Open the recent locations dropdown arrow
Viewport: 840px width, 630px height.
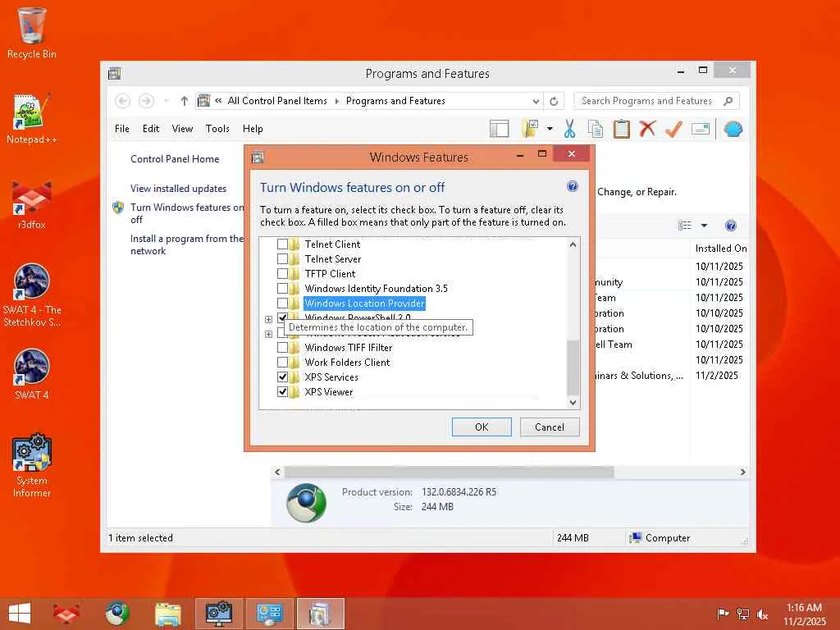166,101
